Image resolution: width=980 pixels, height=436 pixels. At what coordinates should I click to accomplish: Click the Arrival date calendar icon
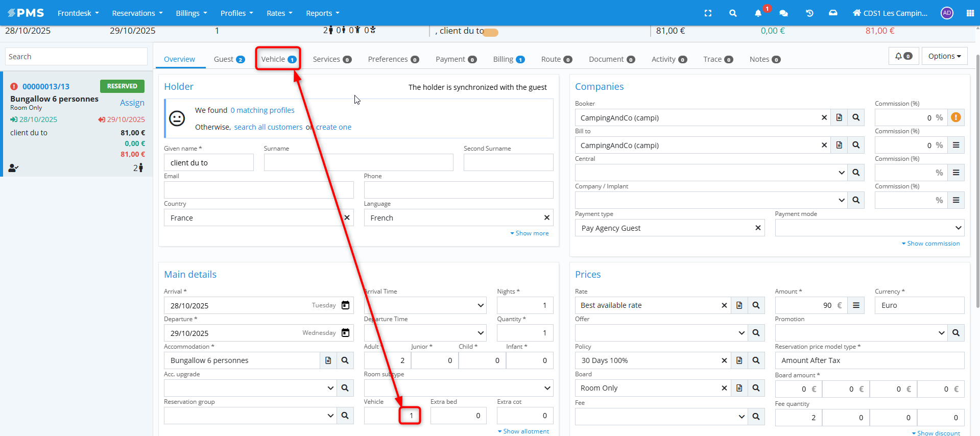345,305
